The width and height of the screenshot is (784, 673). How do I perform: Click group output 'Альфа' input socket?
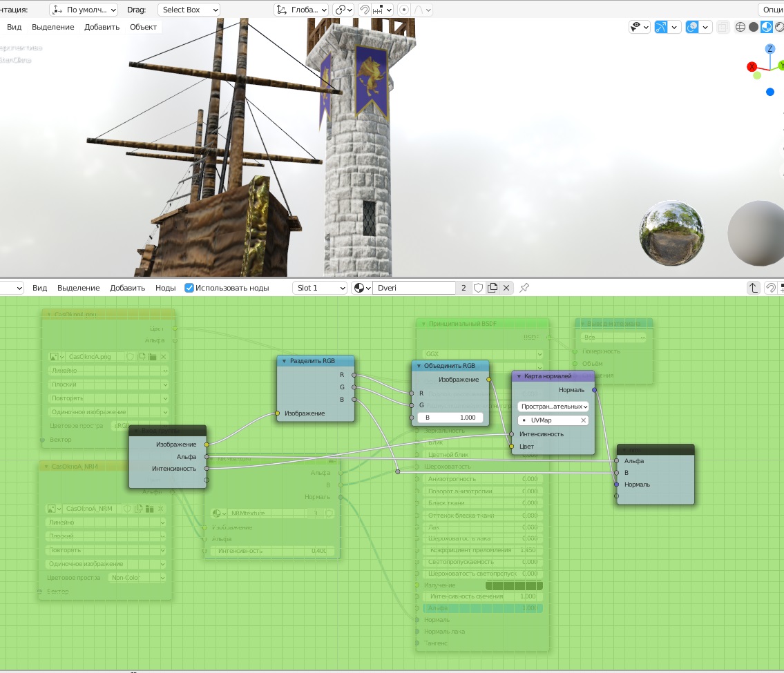click(617, 460)
